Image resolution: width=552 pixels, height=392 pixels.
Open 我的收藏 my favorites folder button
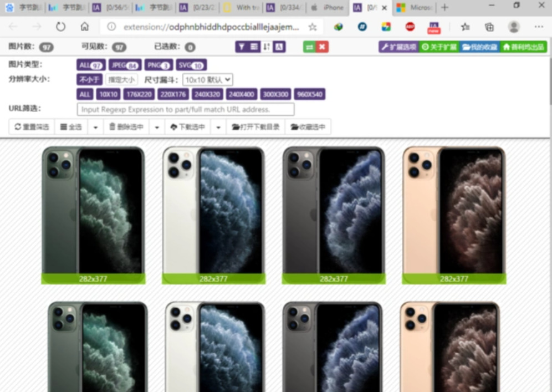pyautogui.click(x=479, y=47)
